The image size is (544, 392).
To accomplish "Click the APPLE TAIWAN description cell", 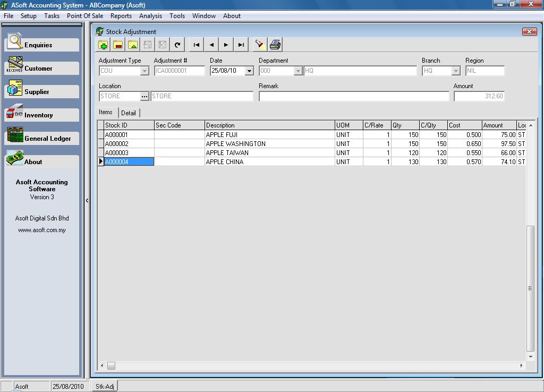I will (x=269, y=152).
